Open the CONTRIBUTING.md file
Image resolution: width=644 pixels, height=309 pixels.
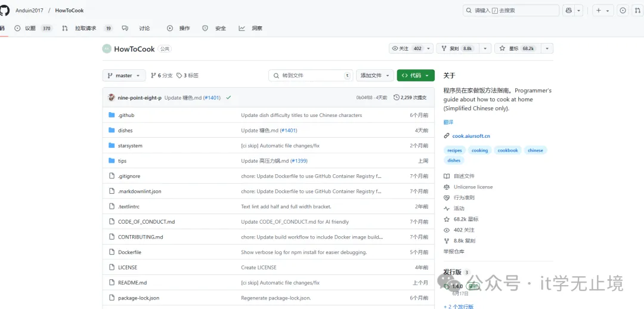(141, 237)
